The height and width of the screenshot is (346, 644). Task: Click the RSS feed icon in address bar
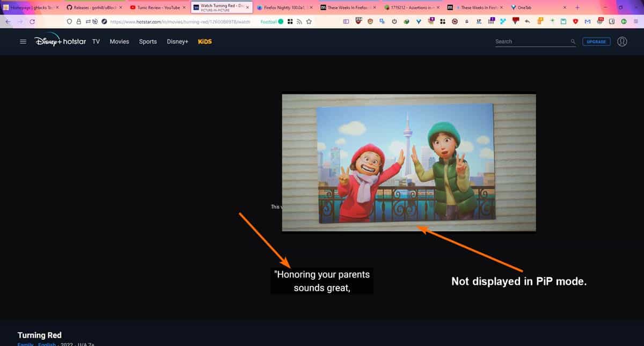tap(299, 21)
